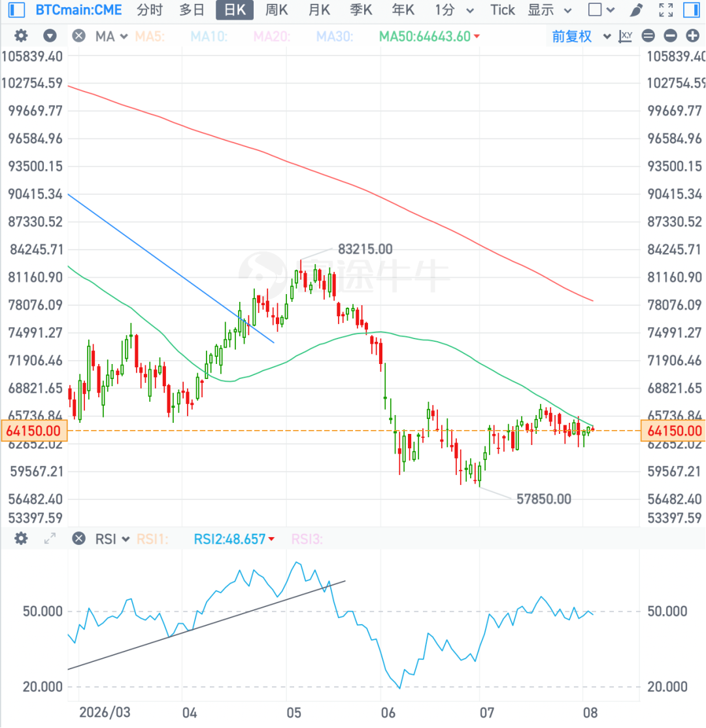Open the 显示 display dropdown
The width and height of the screenshot is (706, 728).
coord(550,10)
